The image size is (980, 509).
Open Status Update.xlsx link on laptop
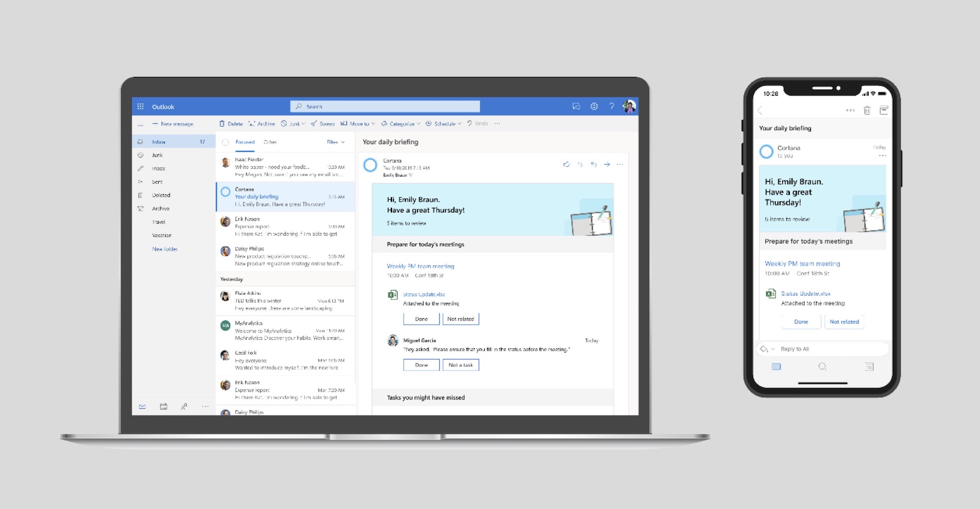point(424,295)
